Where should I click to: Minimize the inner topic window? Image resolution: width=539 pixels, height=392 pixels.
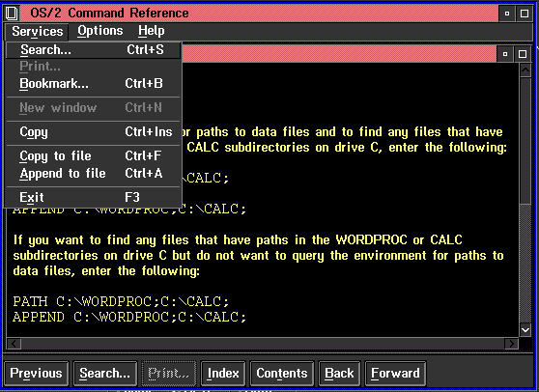pyautogui.click(x=505, y=54)
